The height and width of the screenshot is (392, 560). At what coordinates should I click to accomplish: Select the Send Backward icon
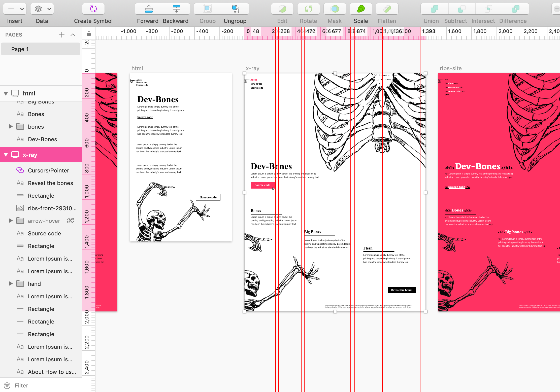(176, 9)
